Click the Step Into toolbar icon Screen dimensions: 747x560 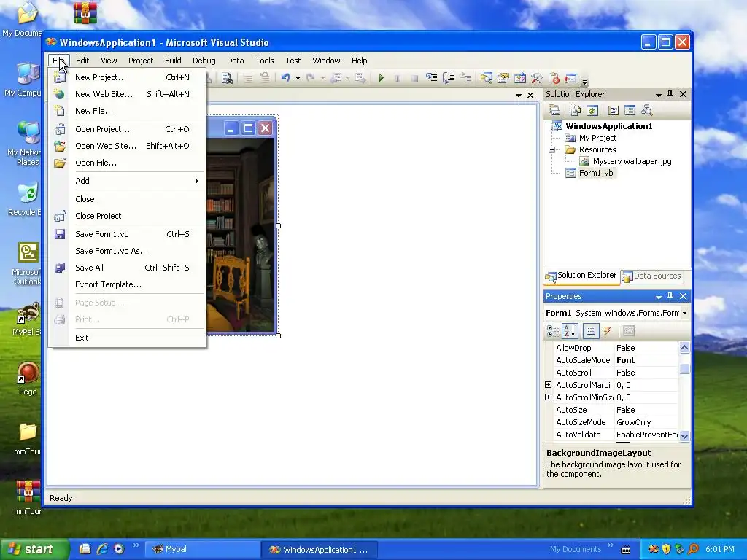432,77
